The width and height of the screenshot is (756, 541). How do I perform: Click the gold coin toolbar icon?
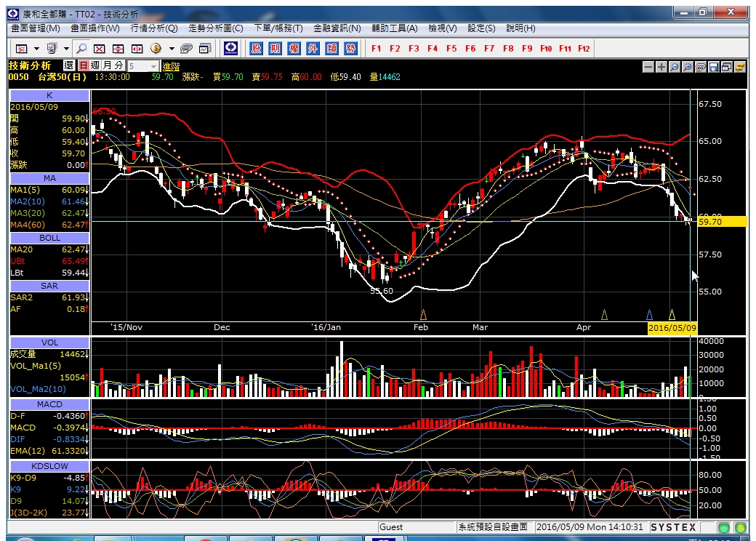[x=156, y=48]
